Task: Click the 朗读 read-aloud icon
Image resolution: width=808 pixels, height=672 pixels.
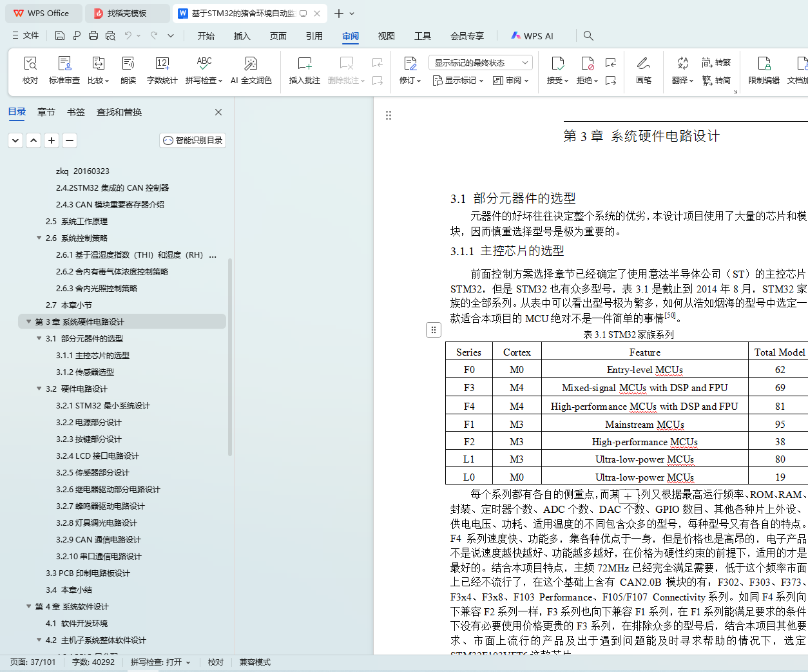Action: click(128, 70)
